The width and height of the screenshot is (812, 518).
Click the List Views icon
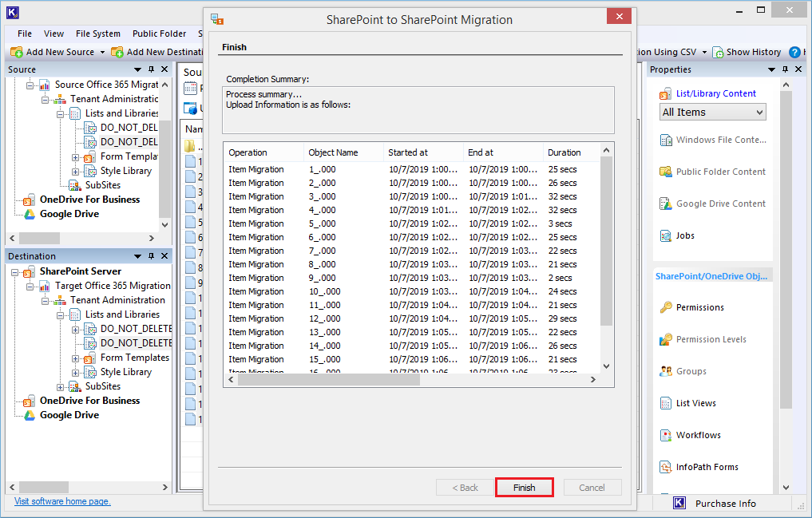pyautogui.click(x=666, y=403)
